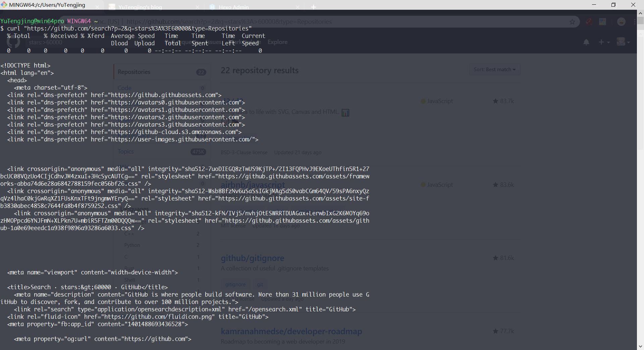
Task: Bookmark the page with the star icon
Action: (572, 22)
